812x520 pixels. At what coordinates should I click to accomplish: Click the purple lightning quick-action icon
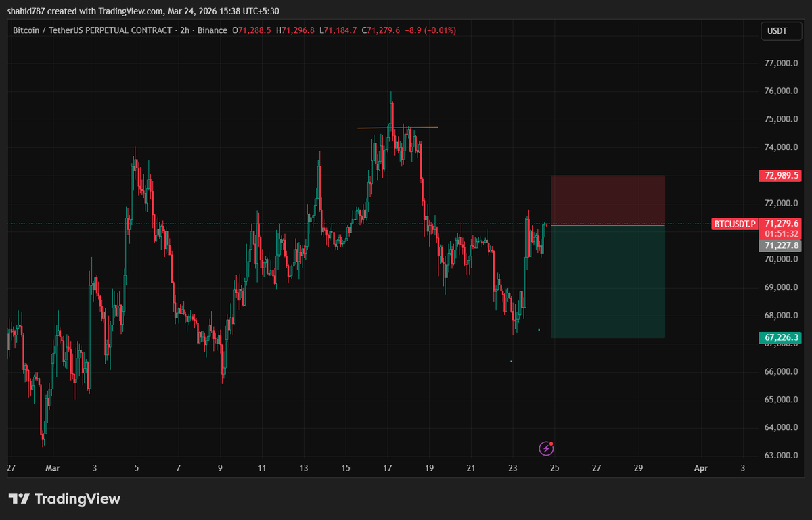point(547,448)
